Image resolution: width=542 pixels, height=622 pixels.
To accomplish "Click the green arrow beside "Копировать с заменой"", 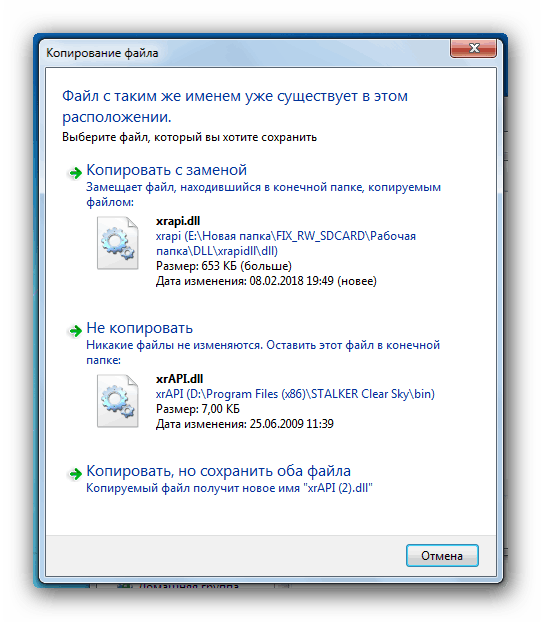I will [x=75, y=173].
